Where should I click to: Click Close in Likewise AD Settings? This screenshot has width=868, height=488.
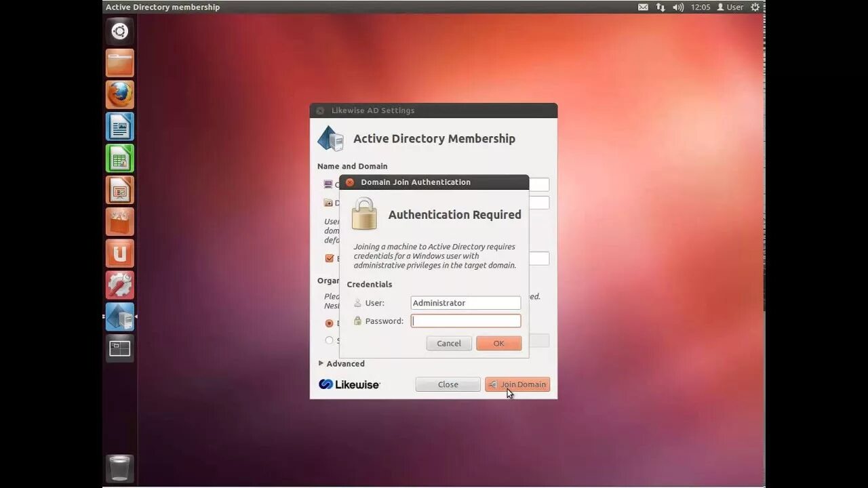click(448, 384)
